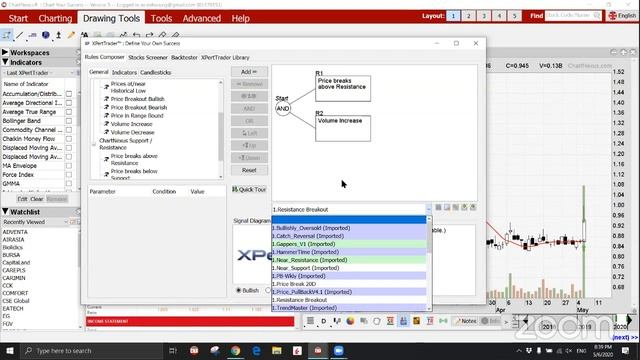Click the green double-arrow icon in the chart toolbar

tap(443, 321)
